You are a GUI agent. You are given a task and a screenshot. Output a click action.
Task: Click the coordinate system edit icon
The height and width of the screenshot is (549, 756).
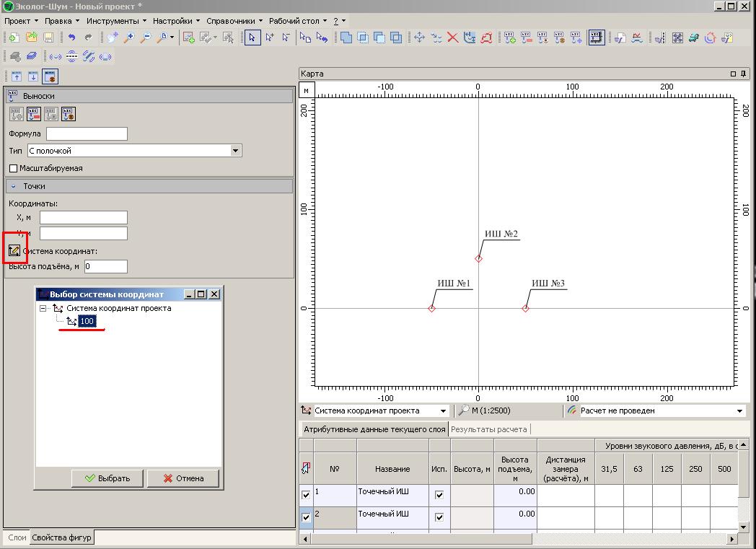coord(14,250)
